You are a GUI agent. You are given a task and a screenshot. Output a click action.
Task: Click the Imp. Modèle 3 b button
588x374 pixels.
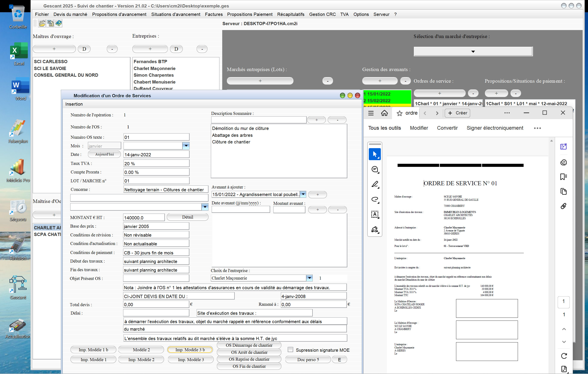pos(190,350)
